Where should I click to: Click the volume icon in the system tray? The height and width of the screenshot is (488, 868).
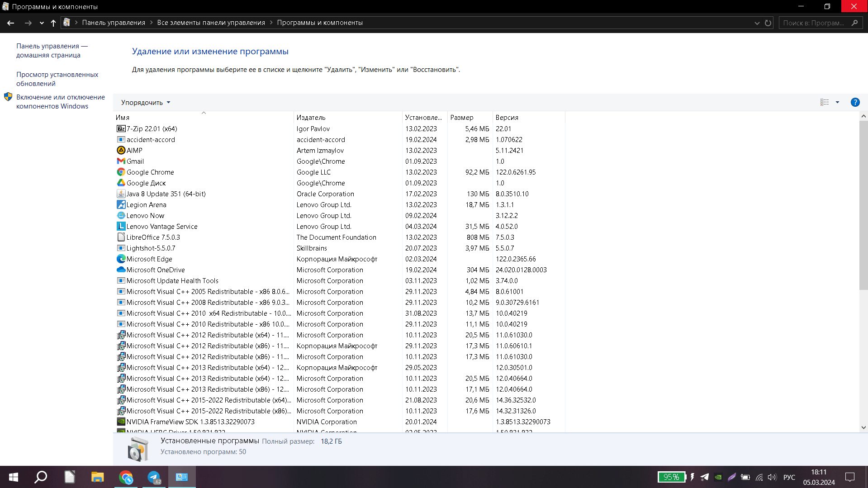(772, 477)
